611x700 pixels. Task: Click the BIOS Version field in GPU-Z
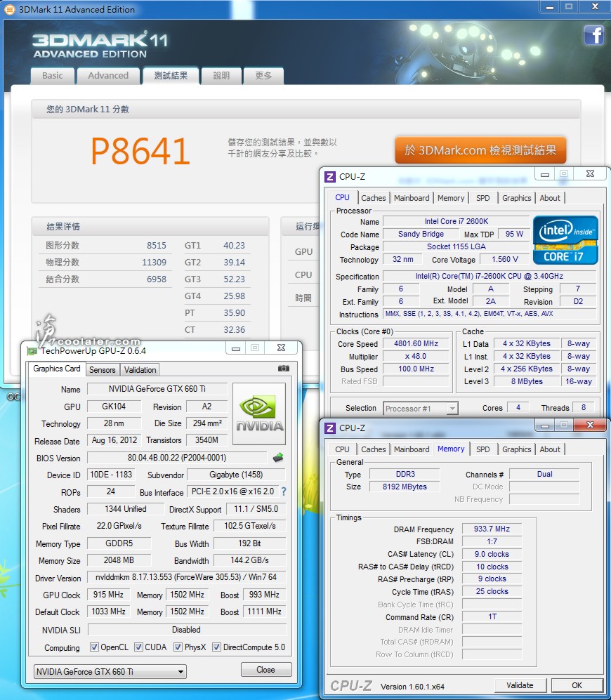coord(177,458)
